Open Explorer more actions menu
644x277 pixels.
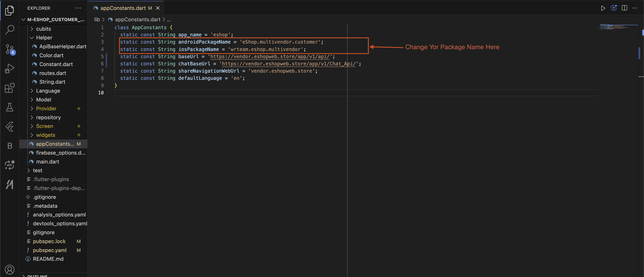[78, 8]
